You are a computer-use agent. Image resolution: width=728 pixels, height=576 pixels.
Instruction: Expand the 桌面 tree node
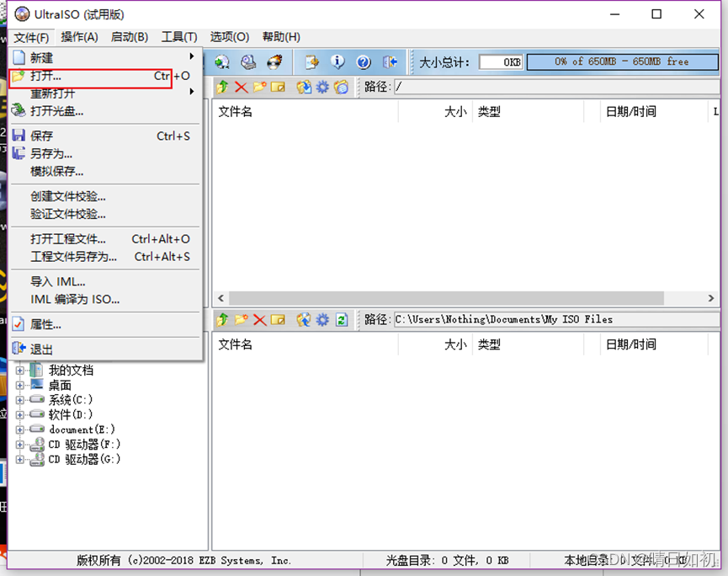pos(19,385)
